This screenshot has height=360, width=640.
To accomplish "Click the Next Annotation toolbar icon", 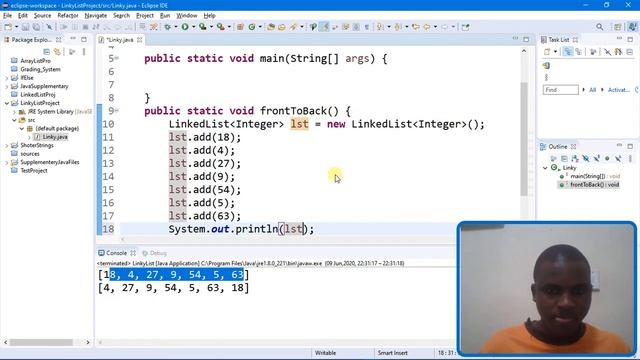I will click(380, 27).
